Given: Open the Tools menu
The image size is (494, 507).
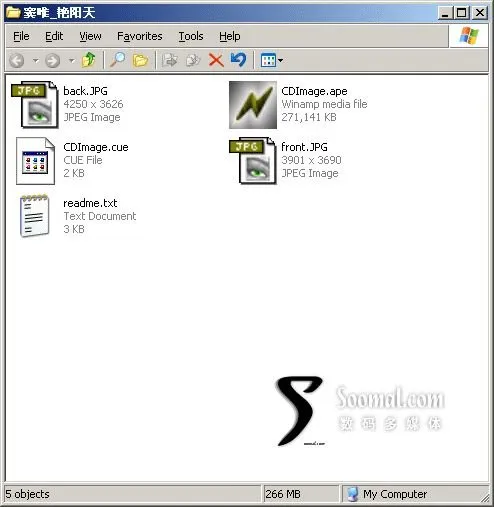Looking at the screenshot, I should click(x=191, y=36).
